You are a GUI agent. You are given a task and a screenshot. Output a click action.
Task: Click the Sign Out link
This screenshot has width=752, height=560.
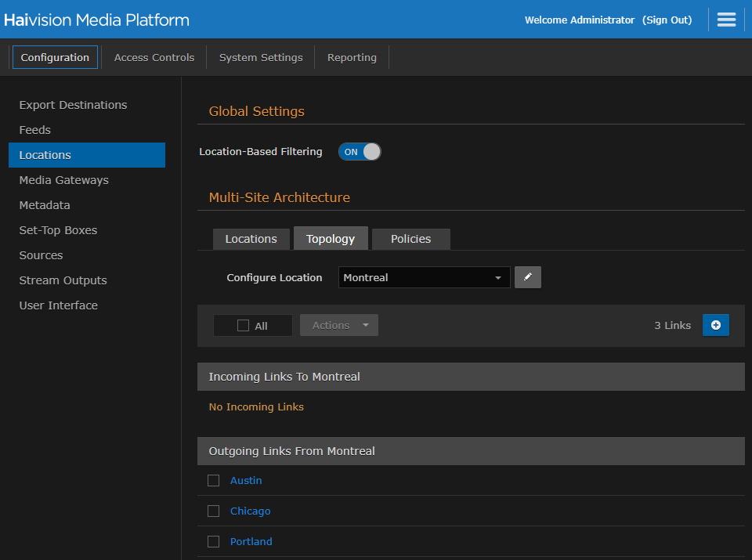pos(667,20)
